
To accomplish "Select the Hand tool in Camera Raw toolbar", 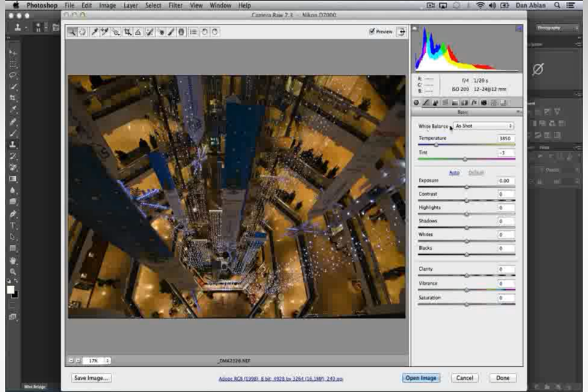I will coord(82,32).
